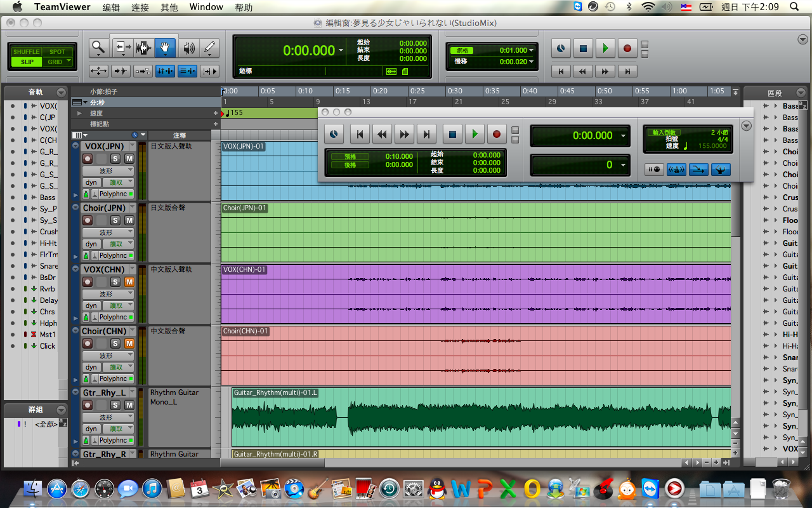Click Stop in floating Transport window

pyautogui.click(x=452, y=134)
